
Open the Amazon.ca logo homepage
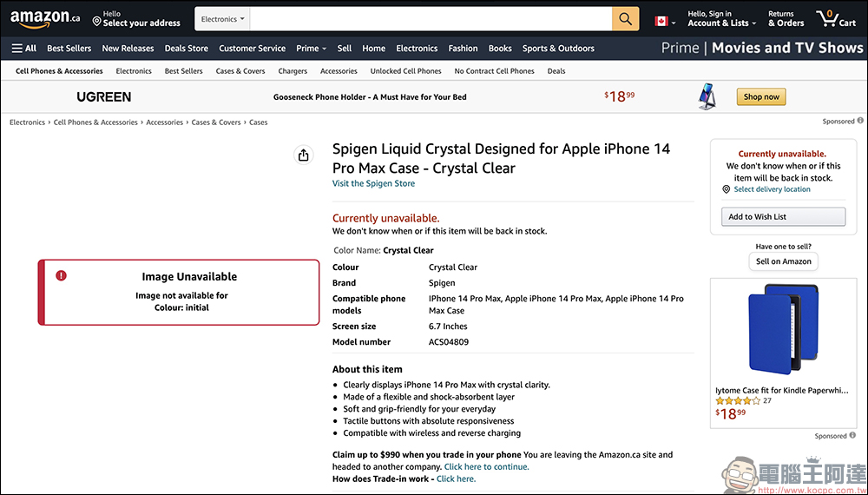45,19
